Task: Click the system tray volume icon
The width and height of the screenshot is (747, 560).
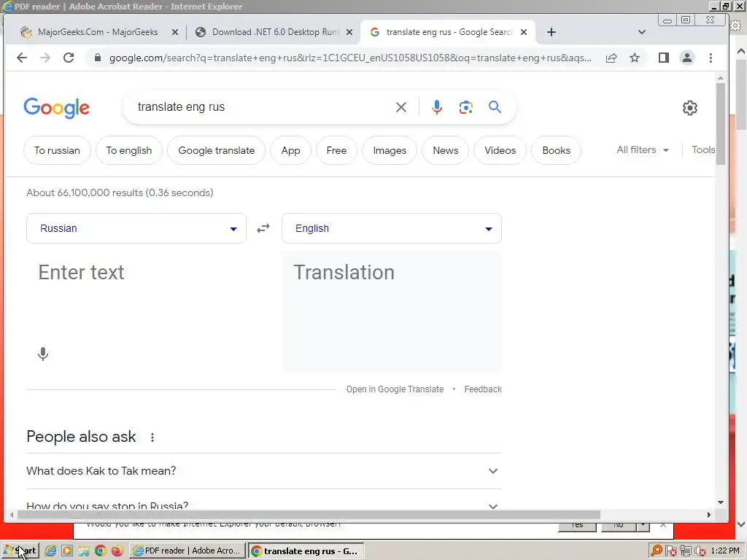Action: [700, 551]
